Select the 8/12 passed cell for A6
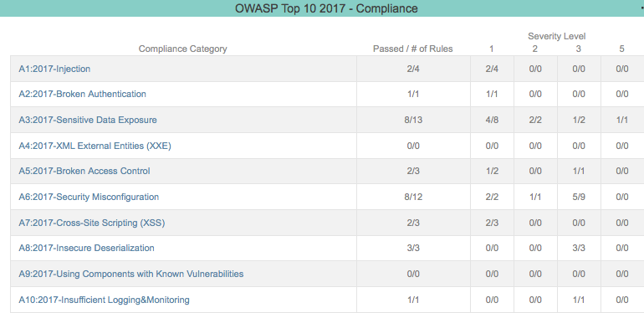 tap(413, 197)
